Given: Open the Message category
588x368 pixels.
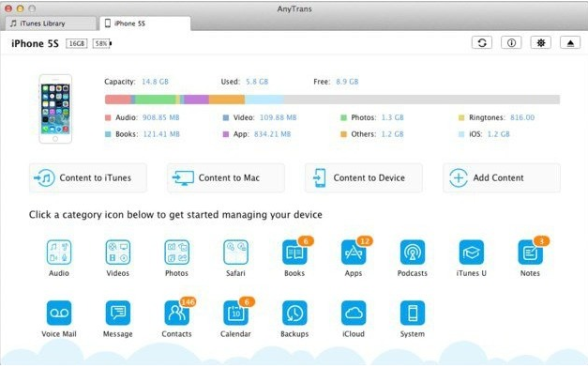Looking at the screenshot, I should [x=118, y=313].
